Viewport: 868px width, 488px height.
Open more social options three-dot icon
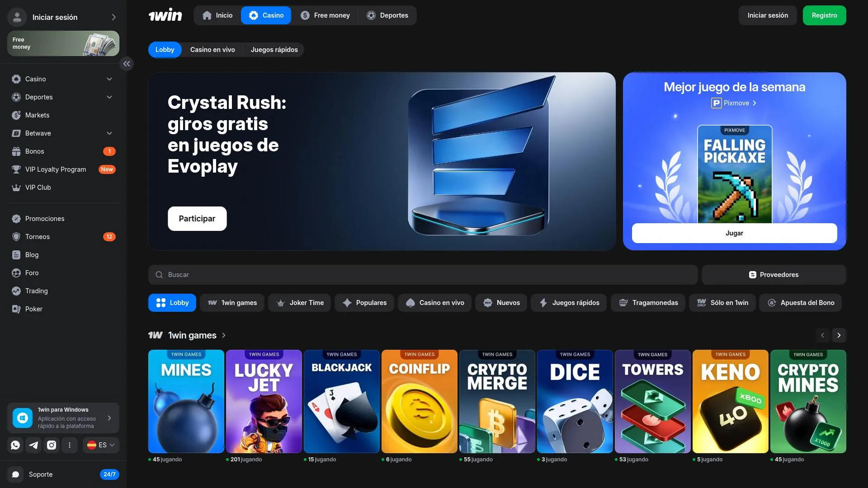(x=70, y=445)
